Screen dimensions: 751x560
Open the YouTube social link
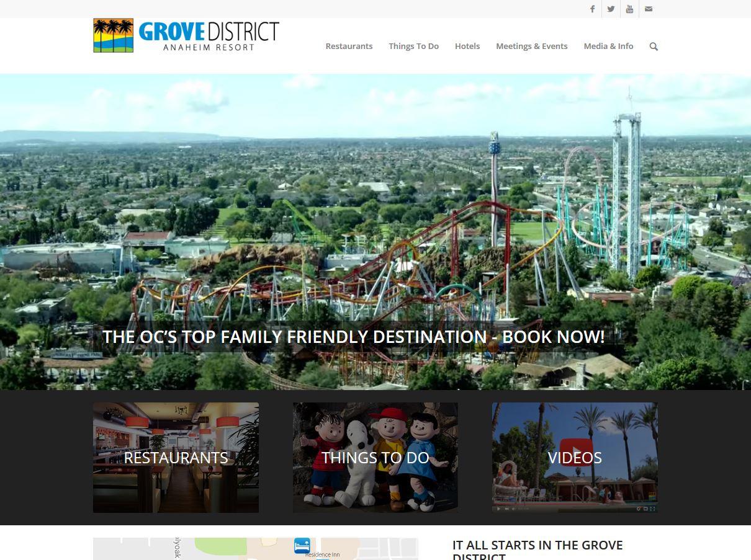629,9
